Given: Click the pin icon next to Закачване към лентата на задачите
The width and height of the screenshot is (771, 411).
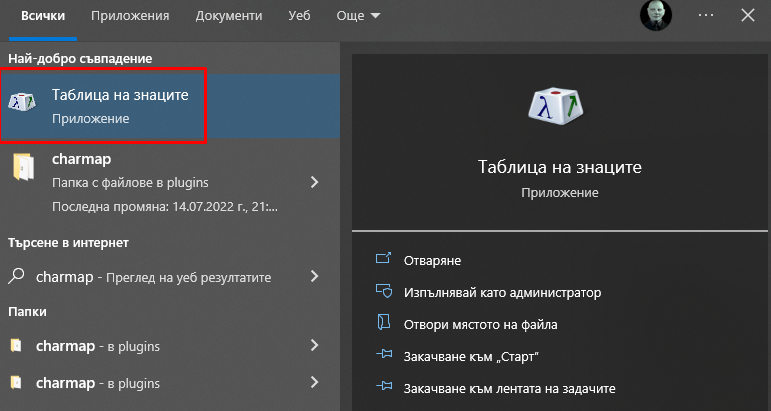Looking at the screenshot, I should click(384, 387).
